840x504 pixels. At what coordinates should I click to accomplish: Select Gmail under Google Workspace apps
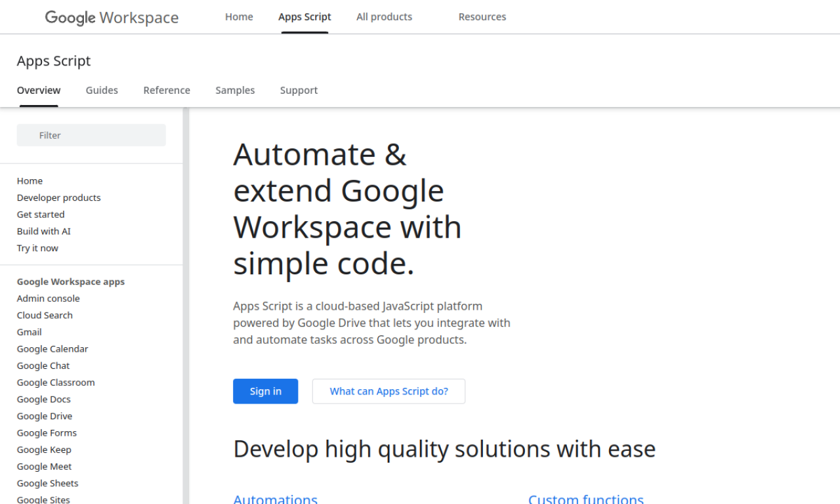click(29, 331)
